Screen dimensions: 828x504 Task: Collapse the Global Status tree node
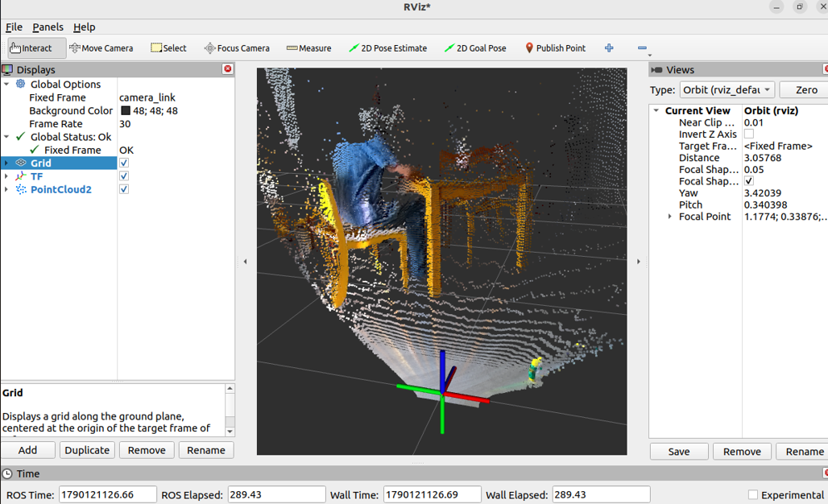click(x=6, y=137)
